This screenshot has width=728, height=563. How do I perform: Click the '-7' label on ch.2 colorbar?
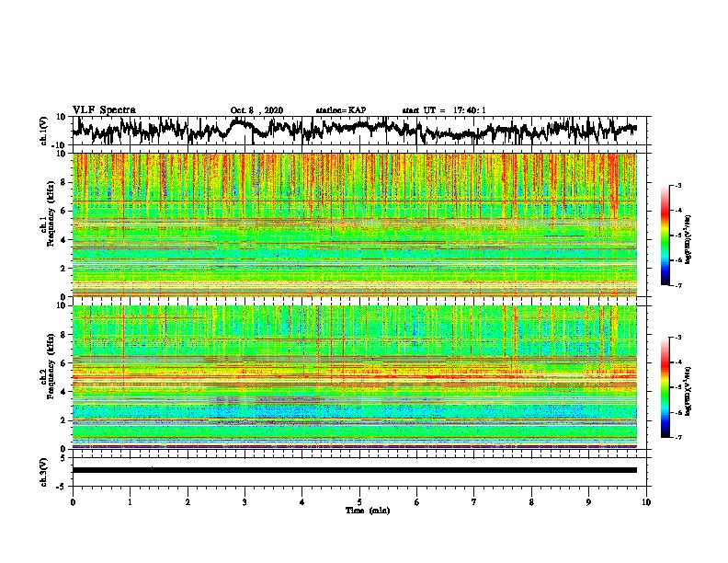pos(677,438)
